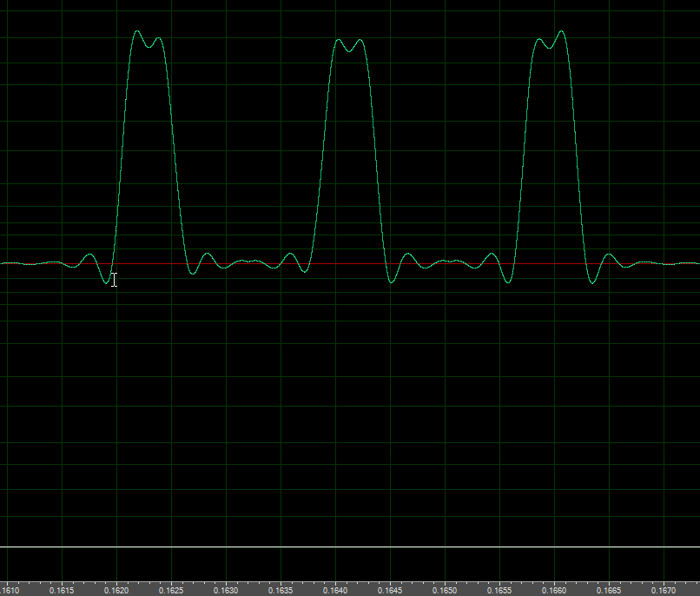Select the 0.1650 time ruler label

(x=445, y=590)
